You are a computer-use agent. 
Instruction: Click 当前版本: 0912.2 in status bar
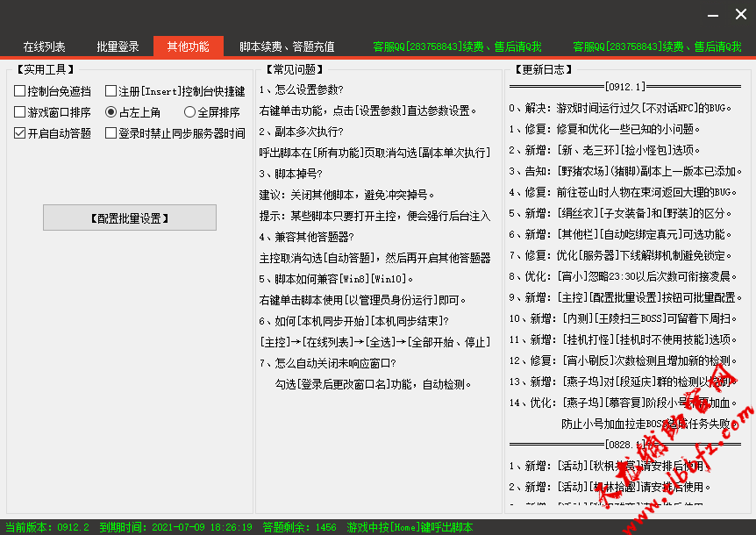pos(46,527)
